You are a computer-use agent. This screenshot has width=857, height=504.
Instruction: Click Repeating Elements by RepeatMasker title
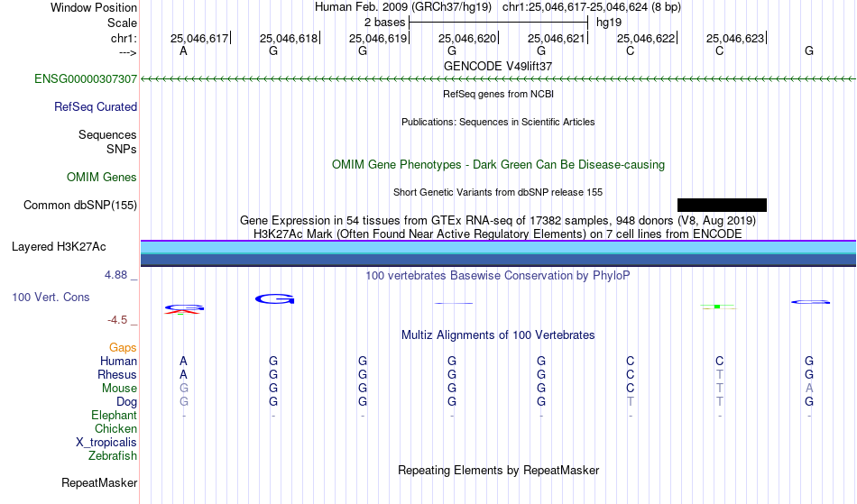(x=499, y=471)
